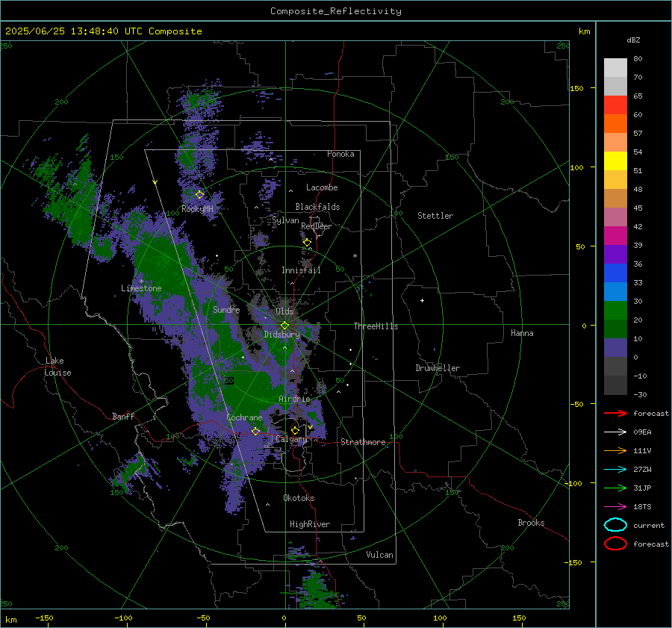The image size is (672, 628).
Task: Pick the yellow swatch between 54 and 51 dBZ
Action: (615, 161)
